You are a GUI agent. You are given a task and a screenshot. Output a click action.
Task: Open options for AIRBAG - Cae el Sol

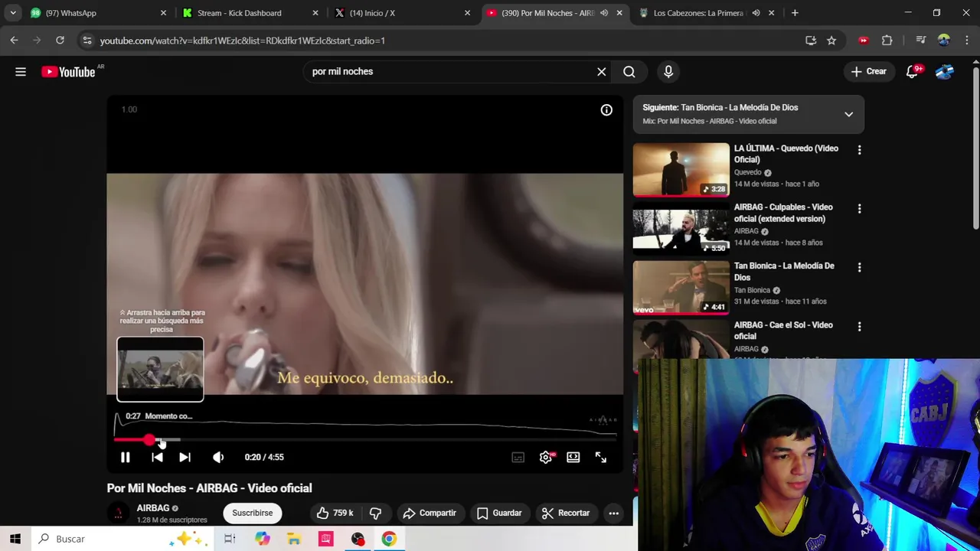pos(859,327)
